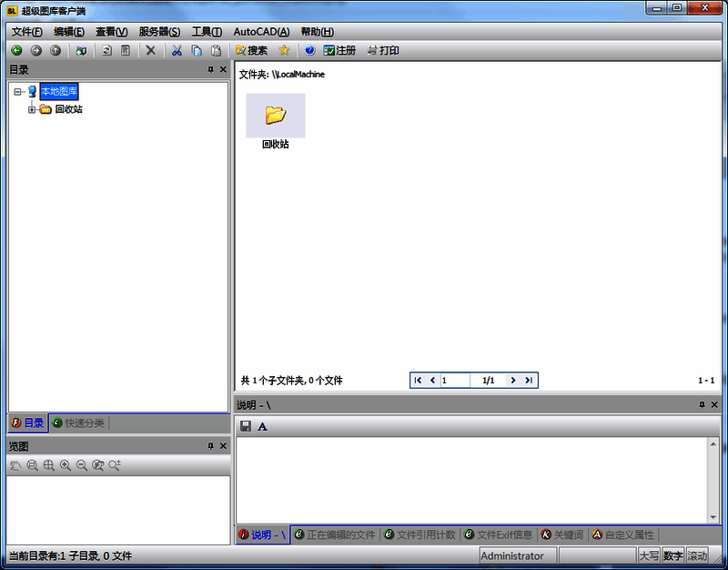Screen dimensions: 728x570
Task: Click the scissors Cut icon
Action: coord(177,51)
